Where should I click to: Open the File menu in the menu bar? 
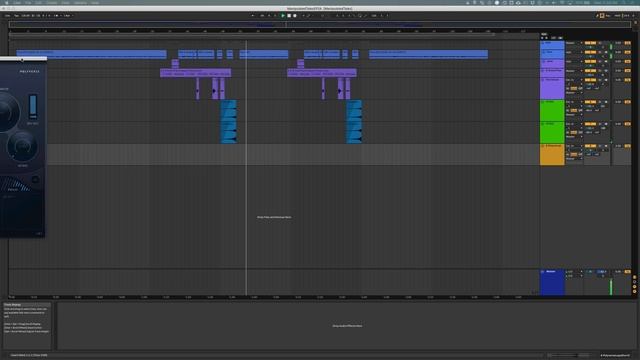28,2
